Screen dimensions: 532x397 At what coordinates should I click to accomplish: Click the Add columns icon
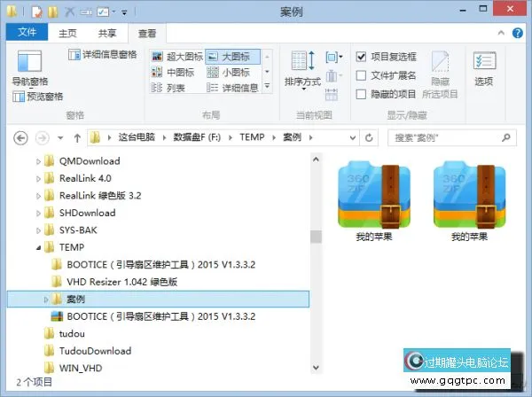(x=333, y=76)
